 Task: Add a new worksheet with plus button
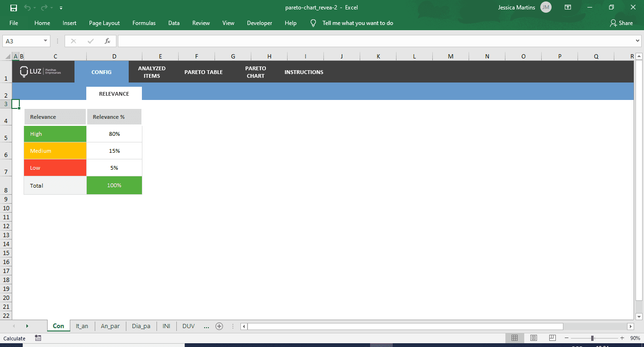click(x=219, y=326)
